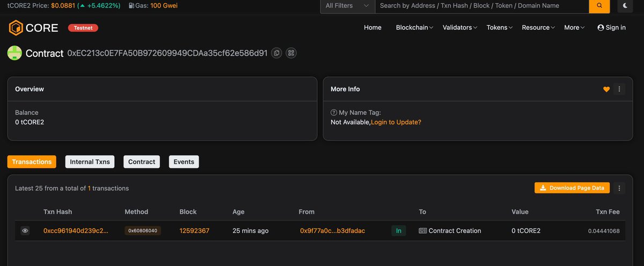
Task: Open transactions table three-dot options menu
Action: (x=619, y=188)
